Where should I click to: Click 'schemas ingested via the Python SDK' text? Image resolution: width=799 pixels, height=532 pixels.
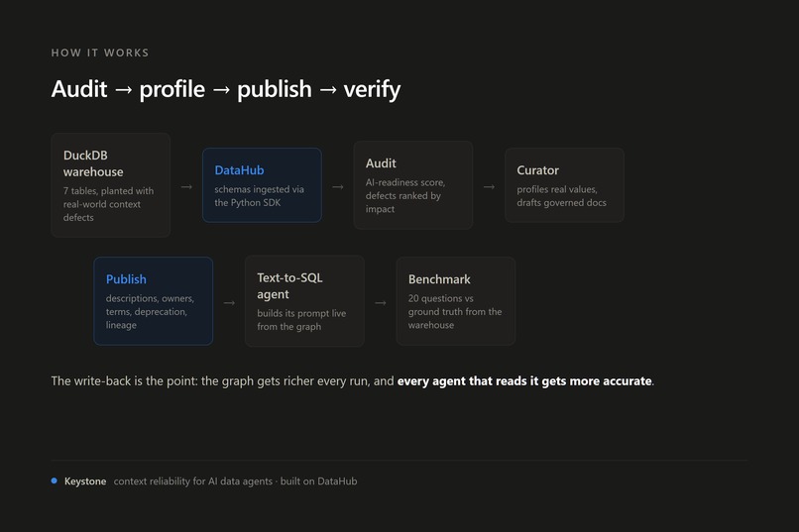pos(259,196)
